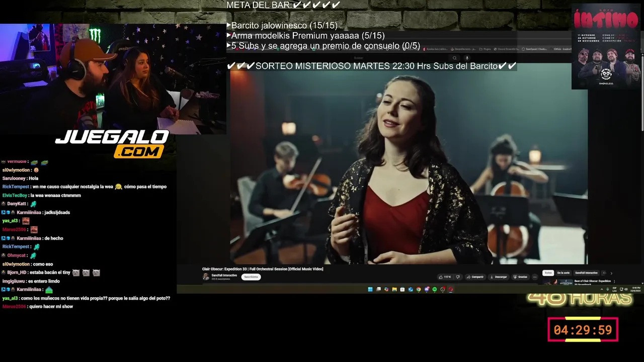This screenshot has width=644, height=362.
Task: Click yas_al3's muñecos chat message
Action: click(x=86, y=298)
